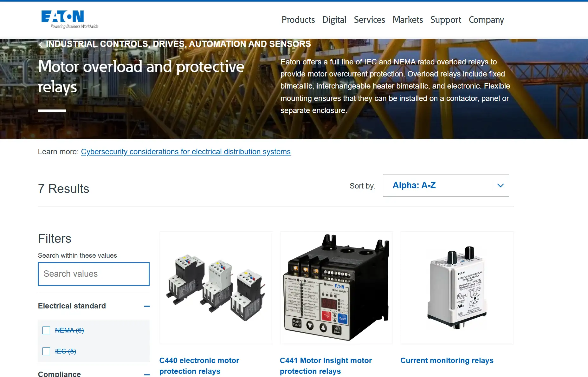The height and width of the screenshot is (377, 588).
Task: Go back via breadcrumb chevron arrow
Action: [x=41, y=44]
